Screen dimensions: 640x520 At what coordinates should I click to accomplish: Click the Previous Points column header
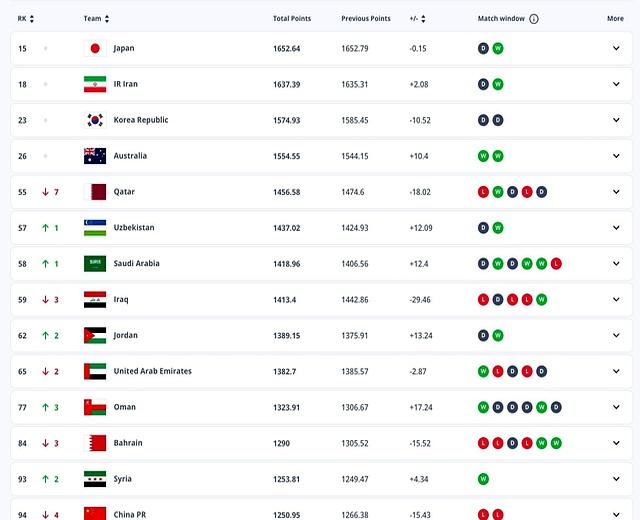click(366, 19)
